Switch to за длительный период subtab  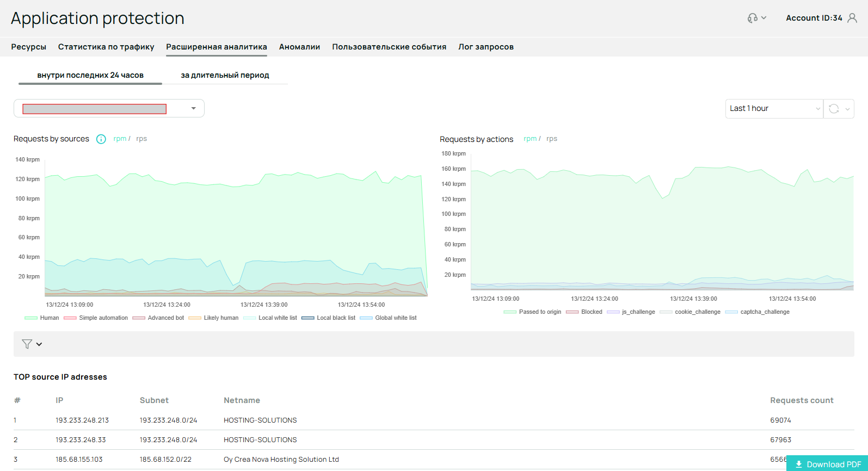(225, 75)
